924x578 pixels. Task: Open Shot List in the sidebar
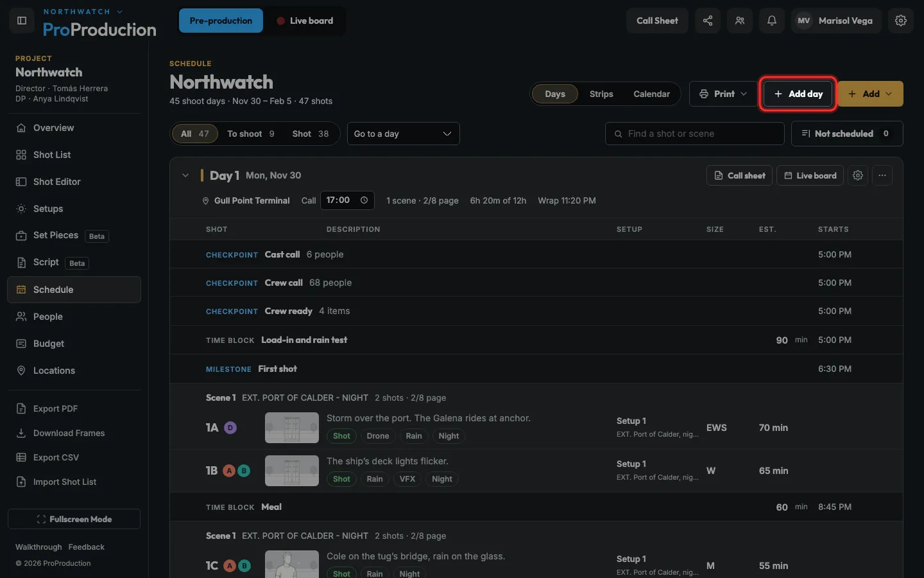tap(74, 155)
